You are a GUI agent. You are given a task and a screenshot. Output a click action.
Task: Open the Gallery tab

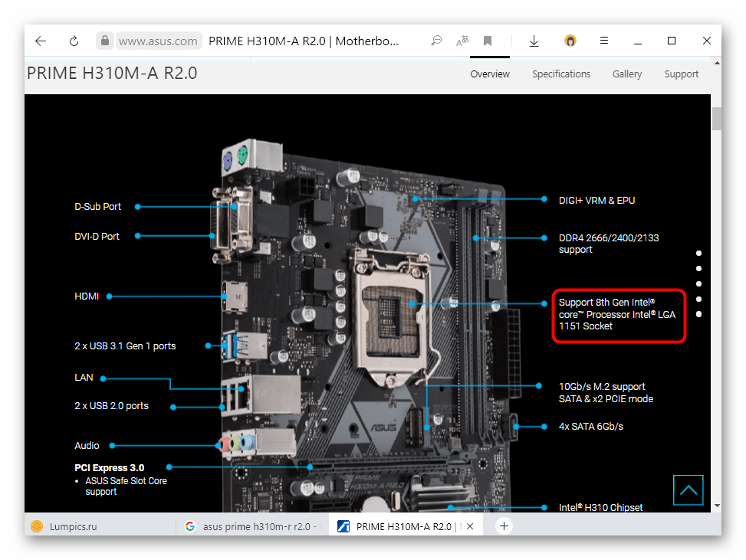[627, 74]
